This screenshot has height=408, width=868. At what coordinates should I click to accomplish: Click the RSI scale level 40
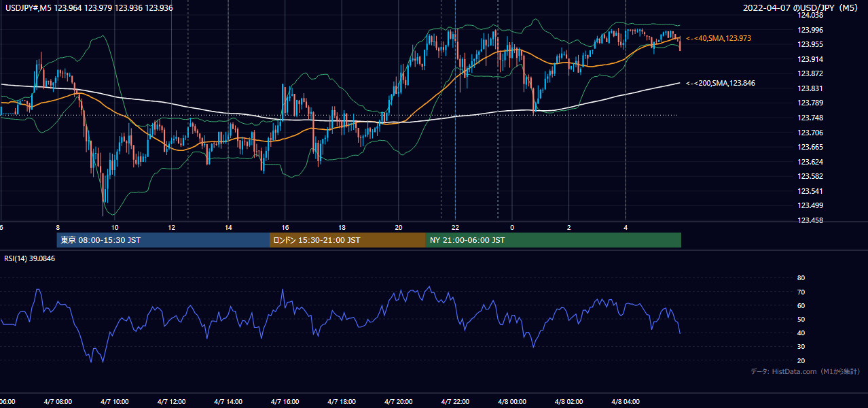[x=801, y=333]
